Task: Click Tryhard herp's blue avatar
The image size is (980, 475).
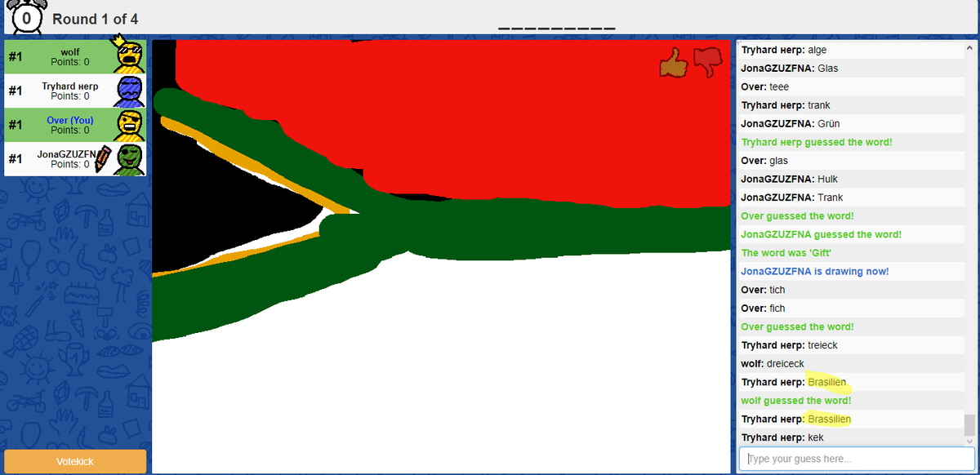Action: (x=129, y=91)
